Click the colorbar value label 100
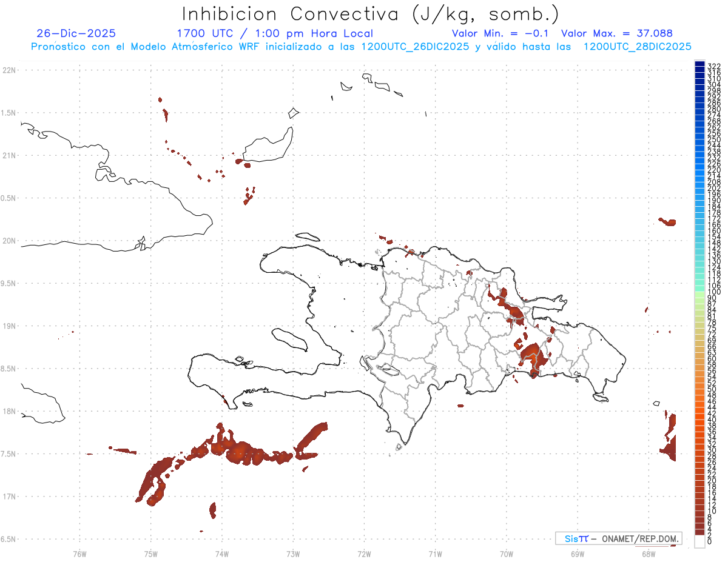The width and height of the screenshot is (728, 562). [x=714, y=292]
